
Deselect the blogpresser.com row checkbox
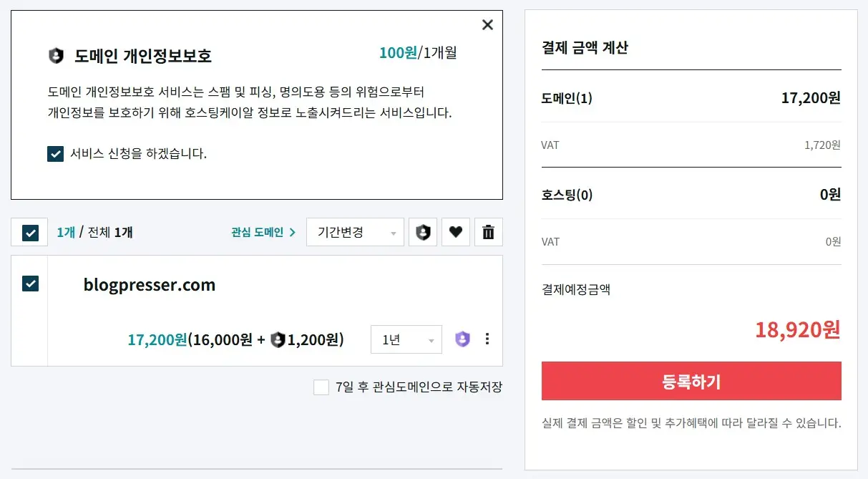point(30,284)
